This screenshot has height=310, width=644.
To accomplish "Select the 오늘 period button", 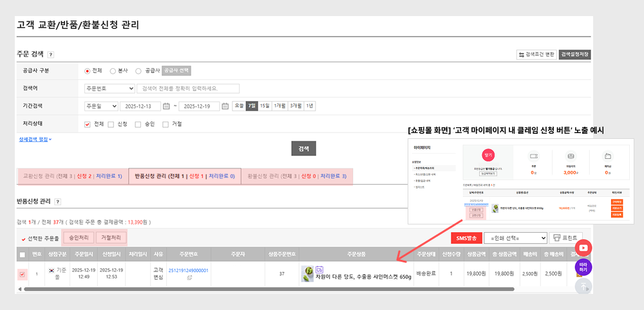I will coord(239,106).
